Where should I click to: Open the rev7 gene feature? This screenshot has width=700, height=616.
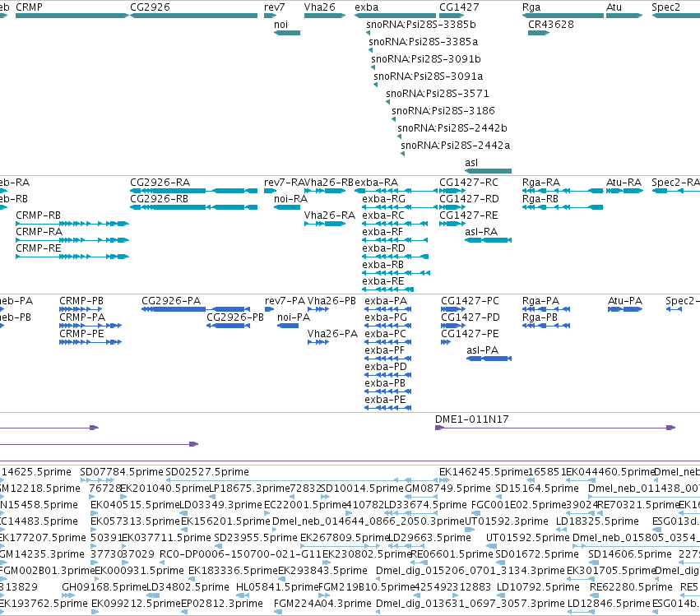270,16
